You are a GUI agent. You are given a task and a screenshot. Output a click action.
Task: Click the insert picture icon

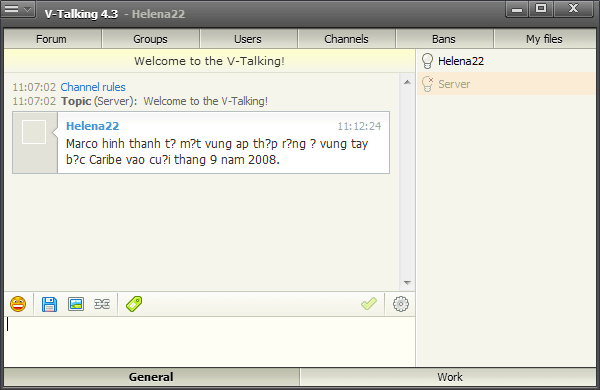pyautogui.click(x=76, y=304)
